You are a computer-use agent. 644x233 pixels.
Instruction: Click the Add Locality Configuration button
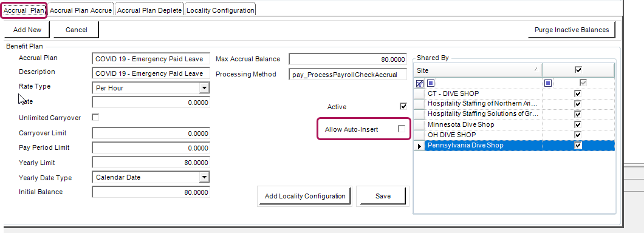pos(305,196)
